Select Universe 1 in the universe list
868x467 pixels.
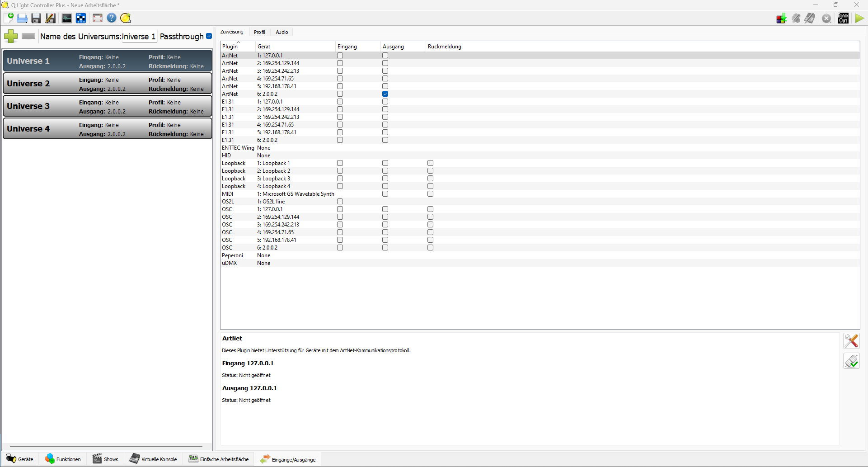click(108, 61)
